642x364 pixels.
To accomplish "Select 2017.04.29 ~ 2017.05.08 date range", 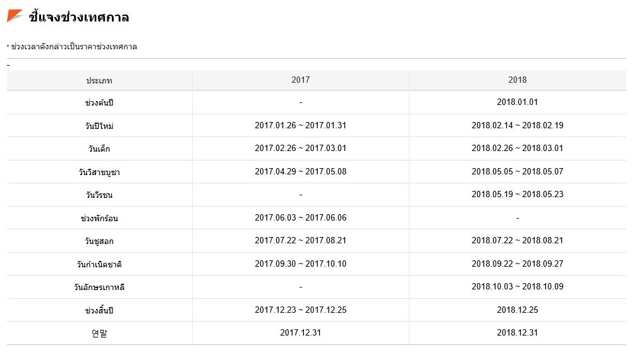I will (x=301, y=171).
